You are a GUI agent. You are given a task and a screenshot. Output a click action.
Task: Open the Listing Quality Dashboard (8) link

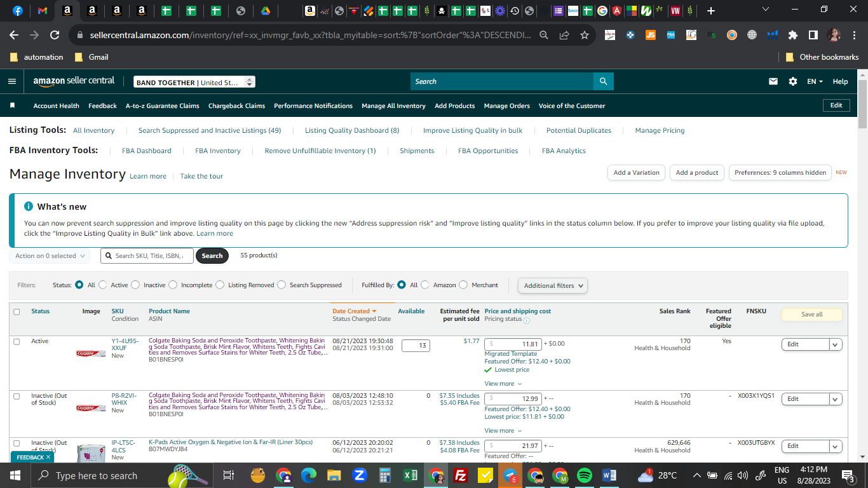[352, 130]
